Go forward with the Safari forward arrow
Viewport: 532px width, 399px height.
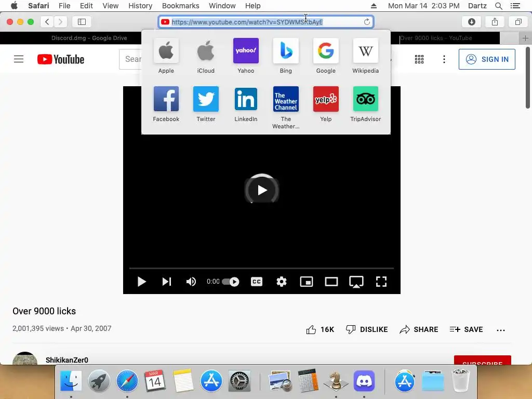(60, 22)
